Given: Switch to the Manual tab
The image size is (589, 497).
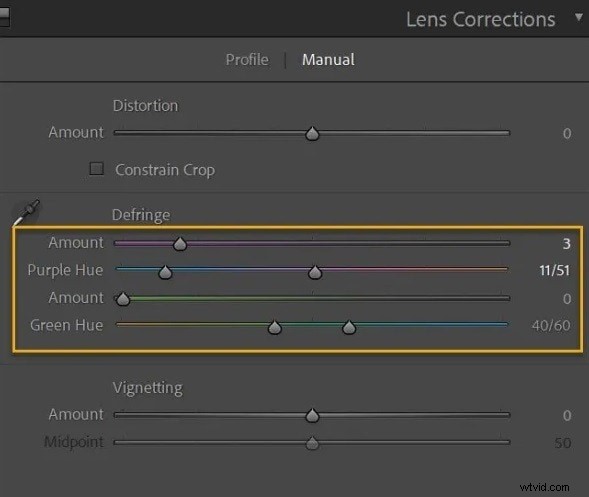Looking at the screenshot, I should 328,60.
